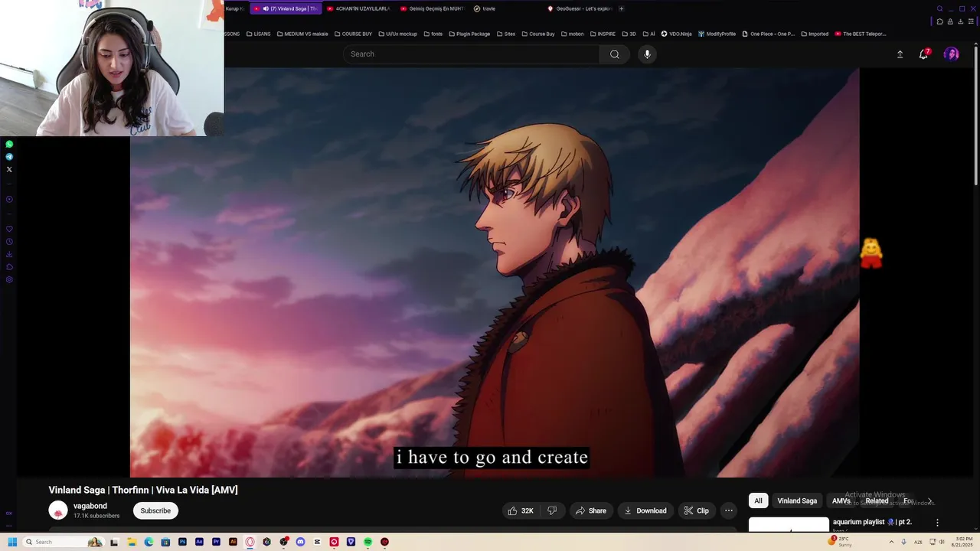Image resolution: width=980 pixels, height=551 pixels.
Task: Select the All filter chip
Action: pyautogui.click(x=758, y=500)
